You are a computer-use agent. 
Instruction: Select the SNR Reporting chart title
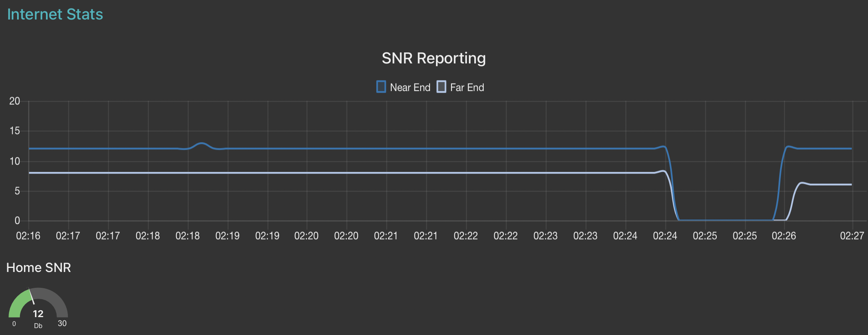(x=434, y=58)
